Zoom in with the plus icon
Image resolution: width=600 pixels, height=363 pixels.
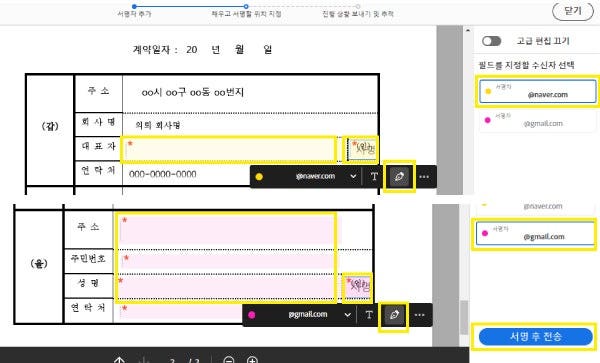(x=252, y=360)
